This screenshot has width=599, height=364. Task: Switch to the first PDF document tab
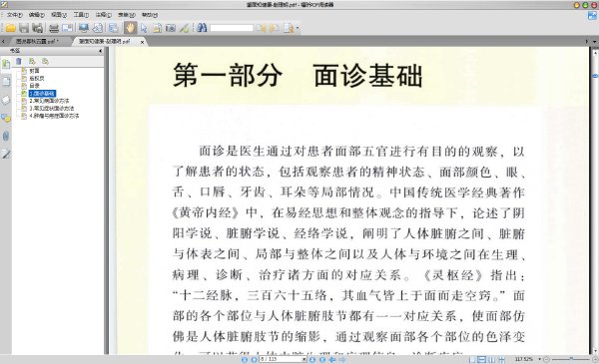37,41
